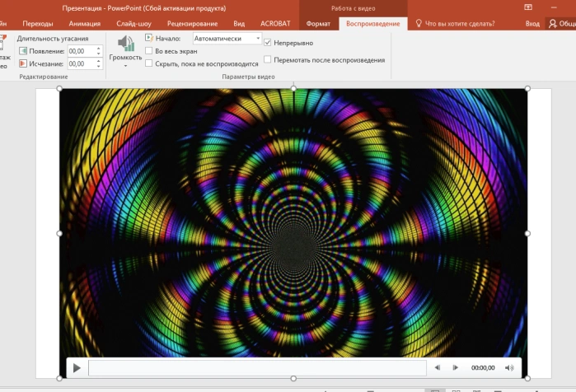The height and width of the screenshot is (392, 576).
Task: Mute video using player speaker icon
Action: 509,367
